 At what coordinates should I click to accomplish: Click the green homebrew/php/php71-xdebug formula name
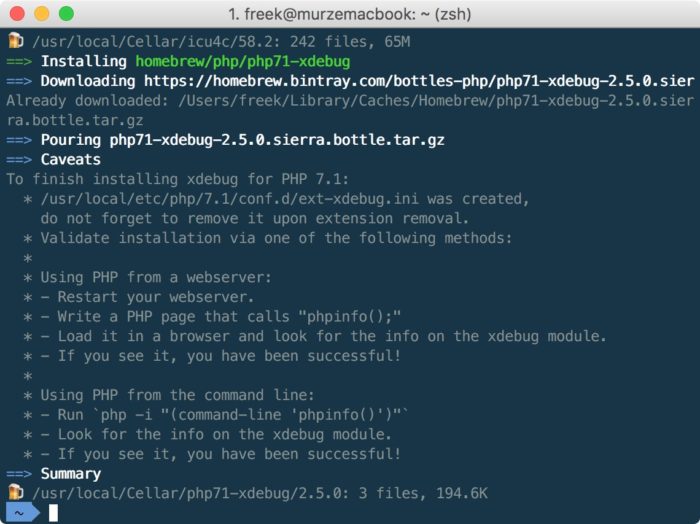243,61
